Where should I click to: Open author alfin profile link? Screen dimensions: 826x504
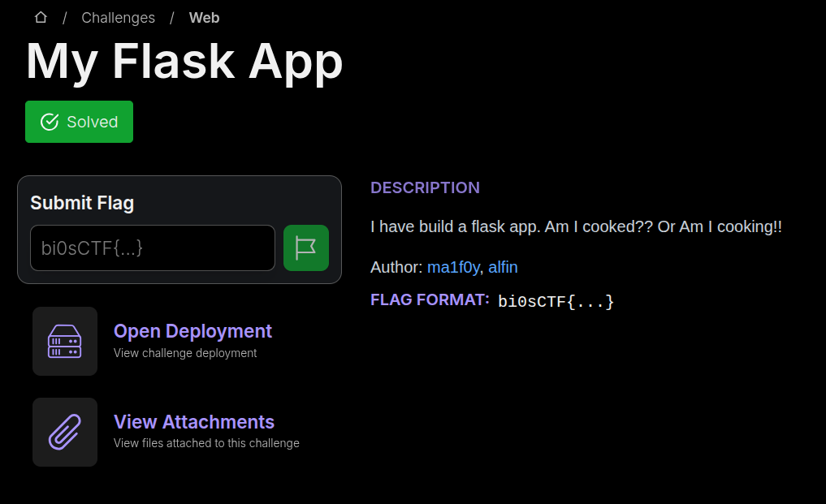tap(503, 267)
